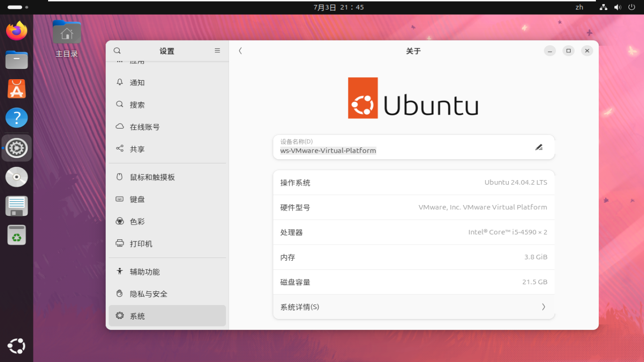
Task: Click the 设置 sidebar title
Action: [x=167, y=51]
